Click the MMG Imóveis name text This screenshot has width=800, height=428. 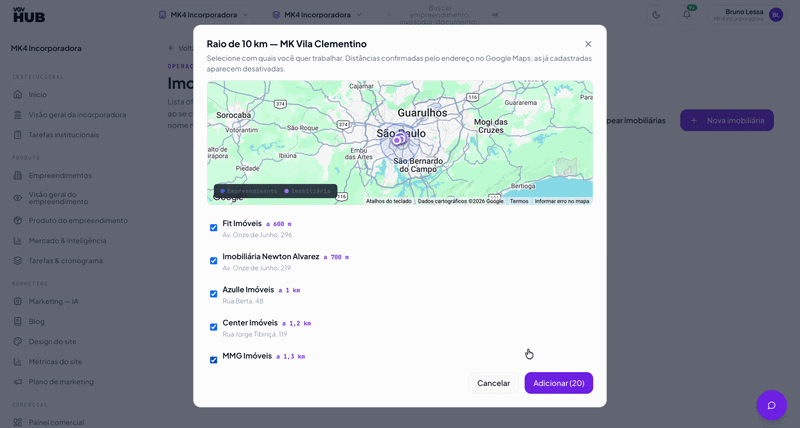click(x=247, y=356)
